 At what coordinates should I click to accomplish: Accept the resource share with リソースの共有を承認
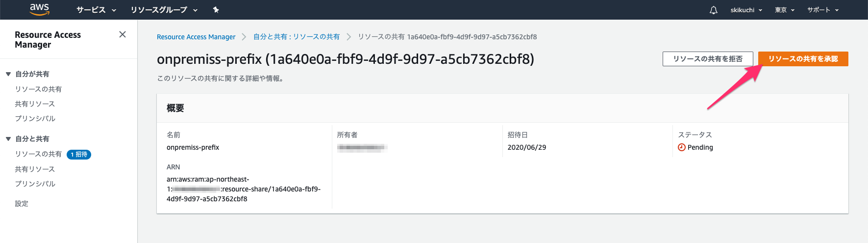[803, 59]
